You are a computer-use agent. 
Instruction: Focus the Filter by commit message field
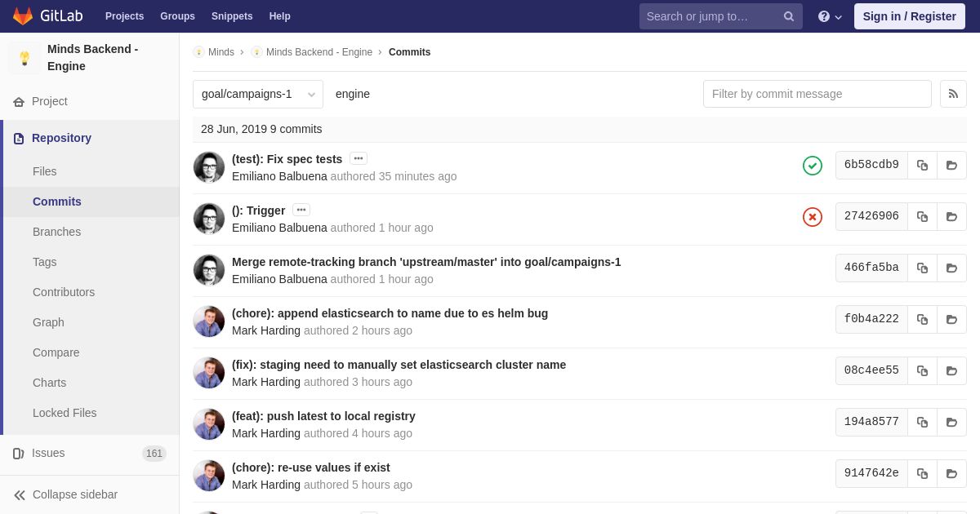(817, 94)
